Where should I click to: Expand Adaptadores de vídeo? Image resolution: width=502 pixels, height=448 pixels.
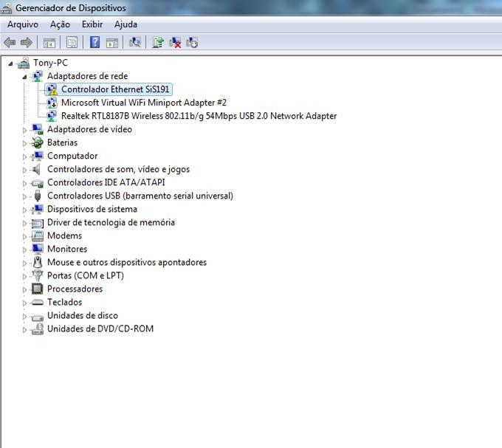click(24, 130)
